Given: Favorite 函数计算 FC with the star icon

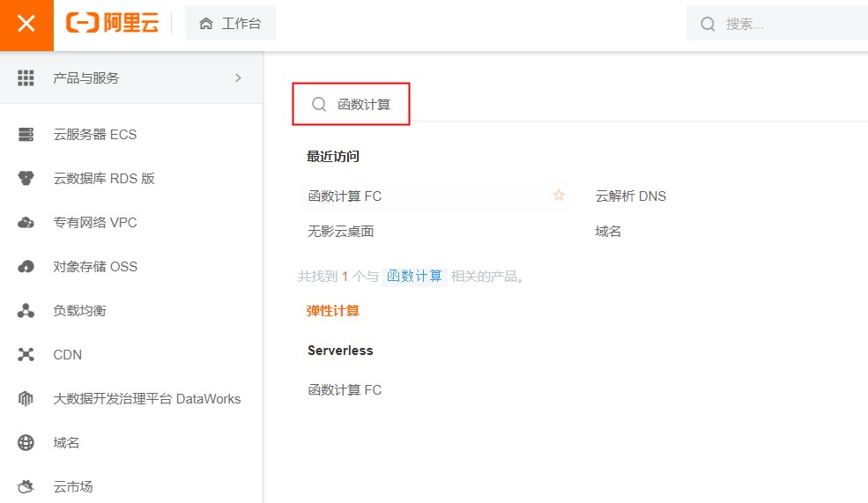Looking at the screenshot, I should 559,196.
